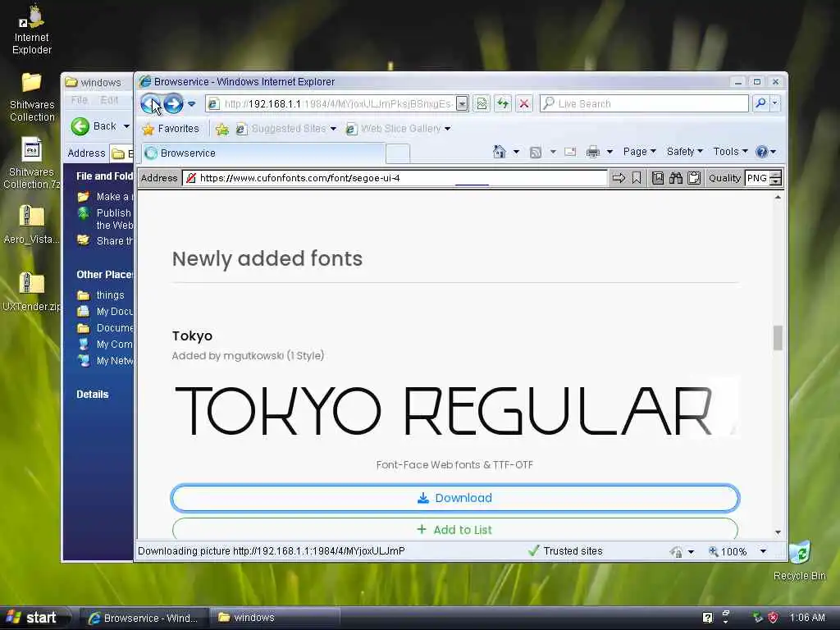Open the File menu in windows Explorer
Screen dimensions: 840x630
point(80,100)
